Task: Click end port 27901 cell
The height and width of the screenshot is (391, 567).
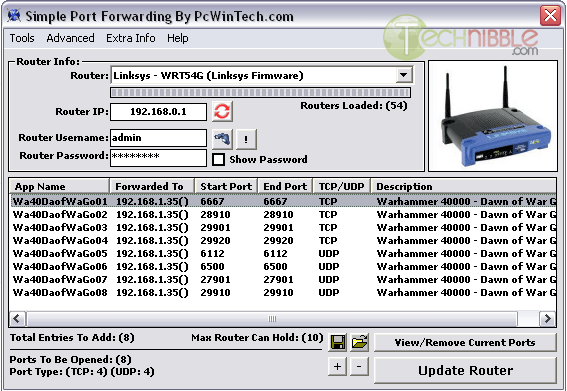Action: coord(278,280)
